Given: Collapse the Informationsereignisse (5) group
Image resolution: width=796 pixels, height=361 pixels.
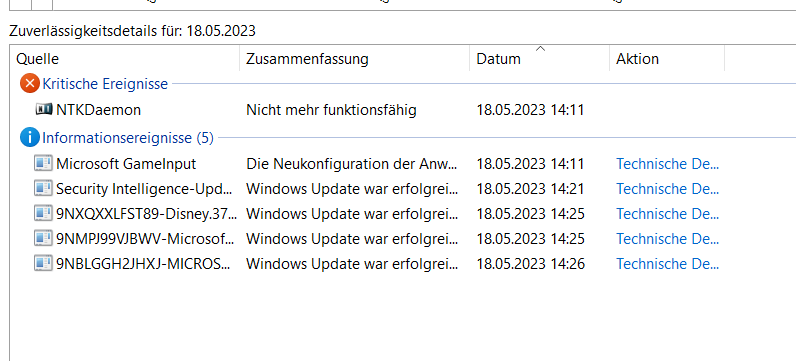Looking at the screenshot, I should (x=128, y=138).
